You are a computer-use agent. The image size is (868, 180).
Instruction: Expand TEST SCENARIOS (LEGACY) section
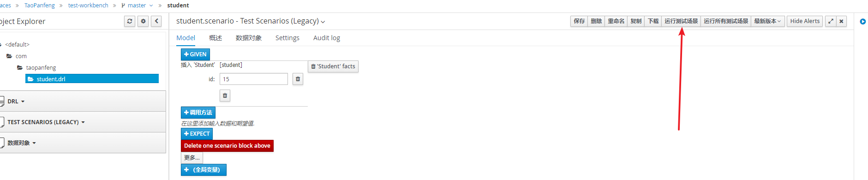click(46, 122)
